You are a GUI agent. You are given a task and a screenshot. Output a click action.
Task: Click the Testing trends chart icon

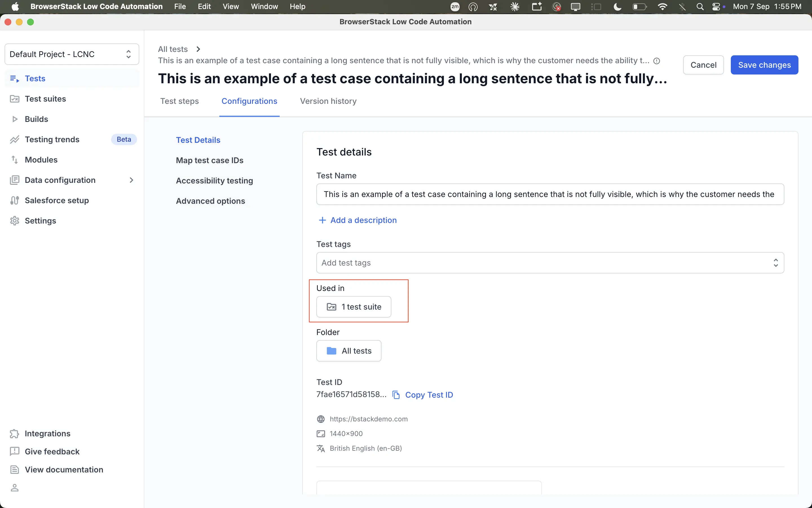click(x=14, y=139)
